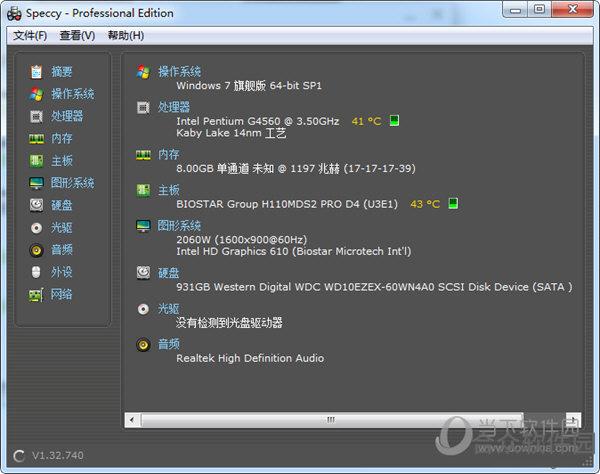Click the 2060W (1600x900@60Hz) text
Viewport: 600px width, 474px height.
tap(241, 240)
